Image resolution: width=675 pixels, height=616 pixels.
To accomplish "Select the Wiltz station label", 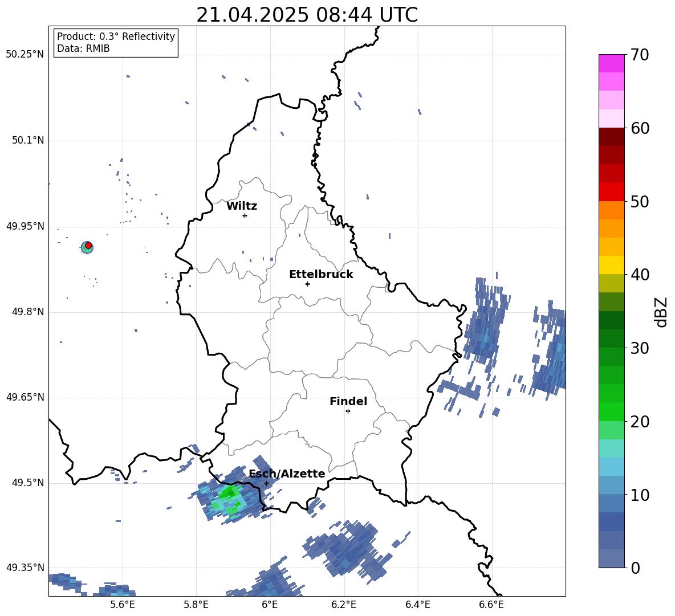I will (x=242, y=206).
